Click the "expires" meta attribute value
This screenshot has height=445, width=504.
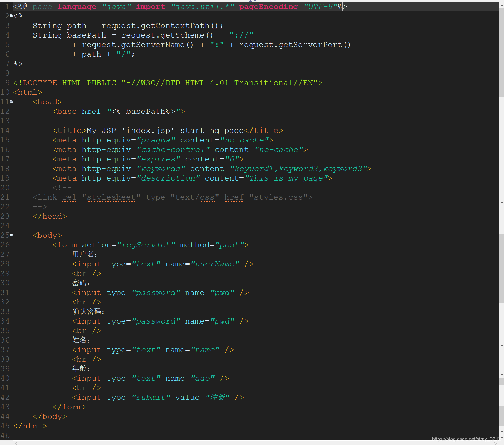point(158,159)
